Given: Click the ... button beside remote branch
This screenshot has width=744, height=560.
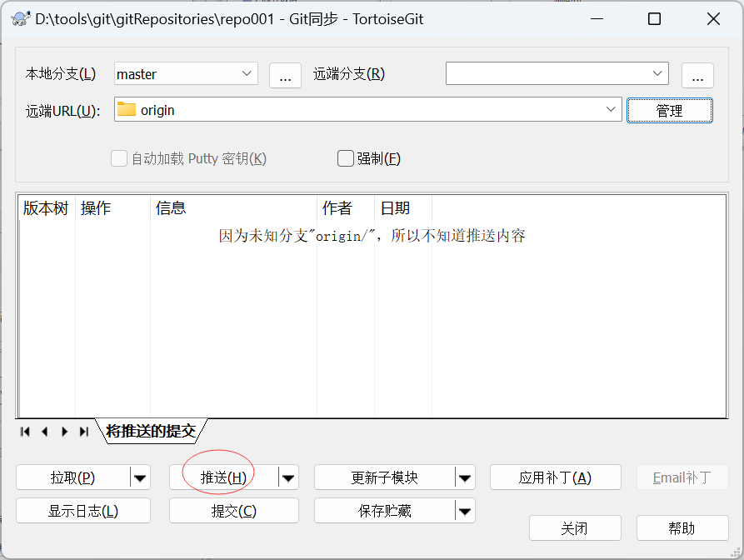Looking at the screenshot, I should point(697,76).
